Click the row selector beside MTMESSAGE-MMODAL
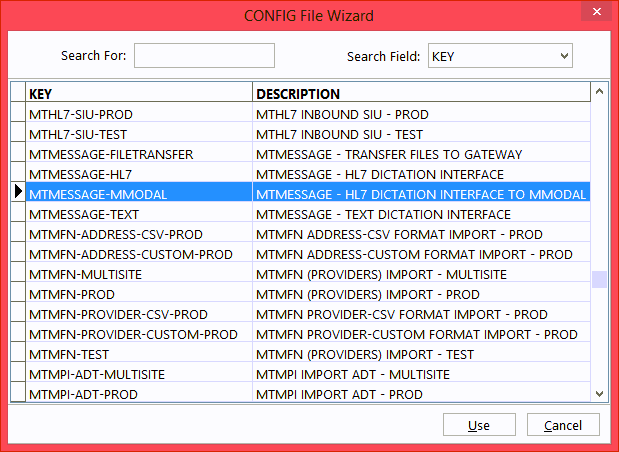Screen dimensions: 619x452 pos(18,194)
